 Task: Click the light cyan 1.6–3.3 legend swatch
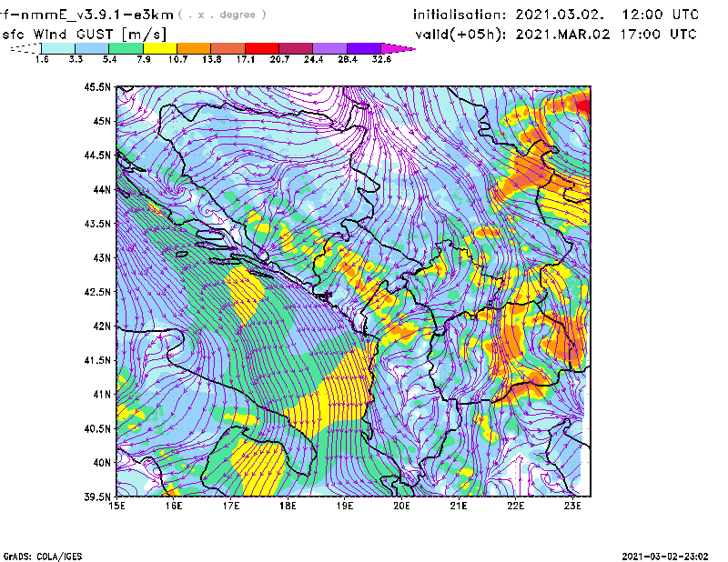[58, 48]
